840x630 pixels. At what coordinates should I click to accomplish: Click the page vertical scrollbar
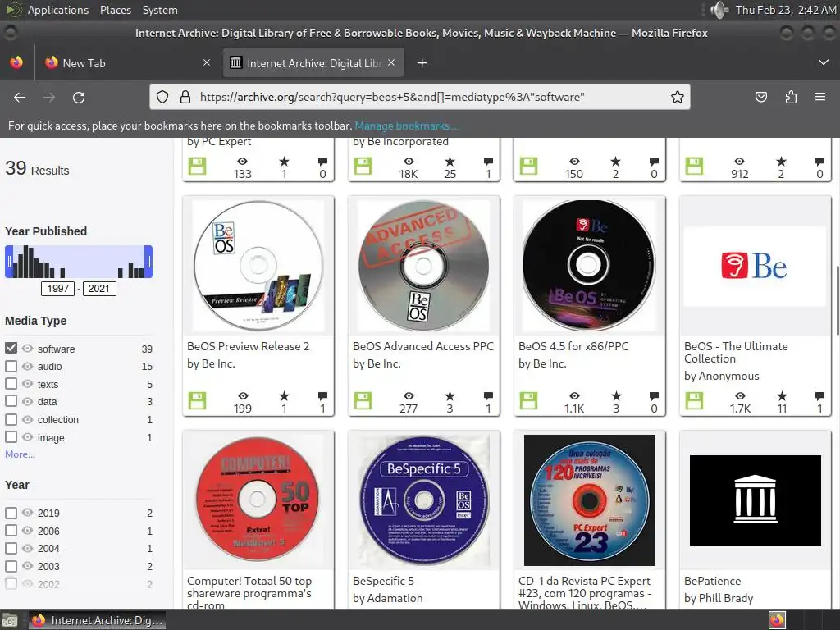[837, 300]
